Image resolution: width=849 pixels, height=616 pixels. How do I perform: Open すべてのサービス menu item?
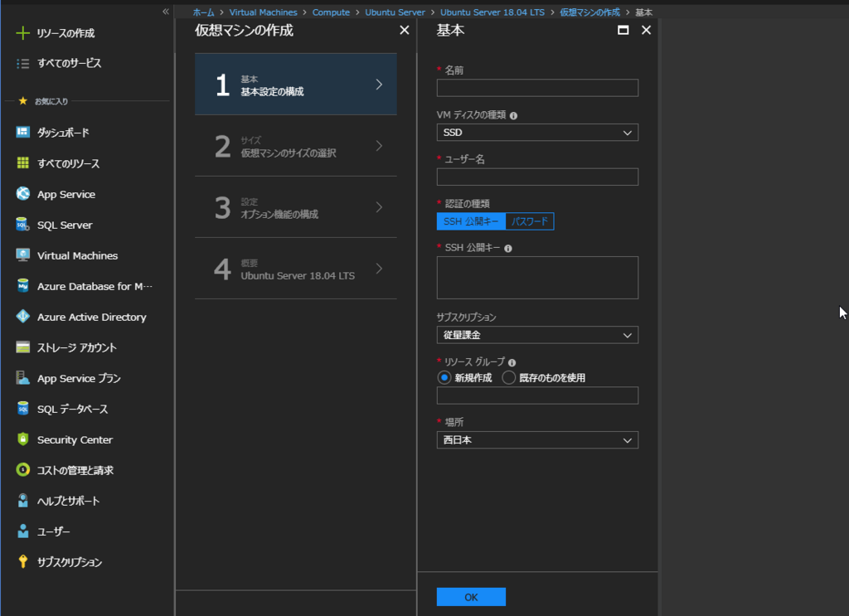pyautogui.click(x=69, y=63)
